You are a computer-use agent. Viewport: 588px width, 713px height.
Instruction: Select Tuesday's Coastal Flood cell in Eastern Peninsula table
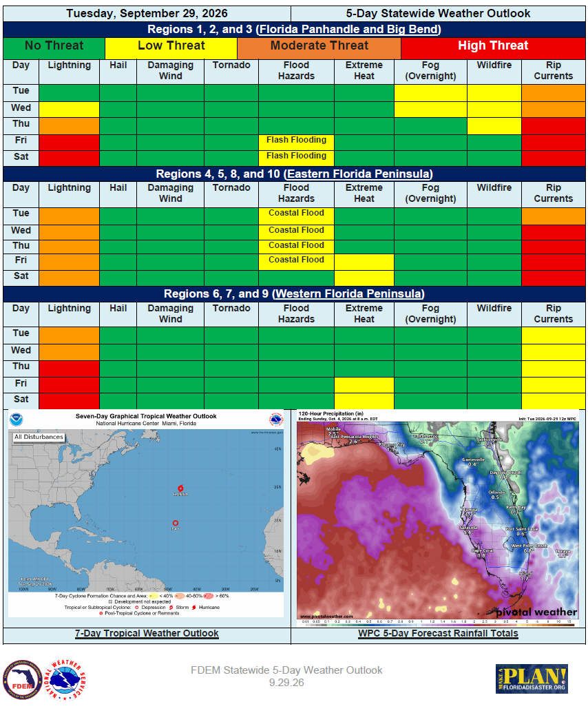coord(296,216)
